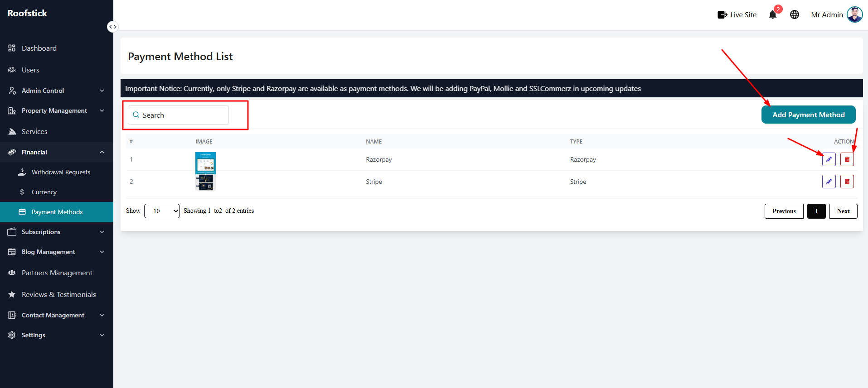Image resolution: width=868 pixels, height=388 pixels.
Task: Focus the Search input field
Action: pyautogui.click(x=178, y=115)
